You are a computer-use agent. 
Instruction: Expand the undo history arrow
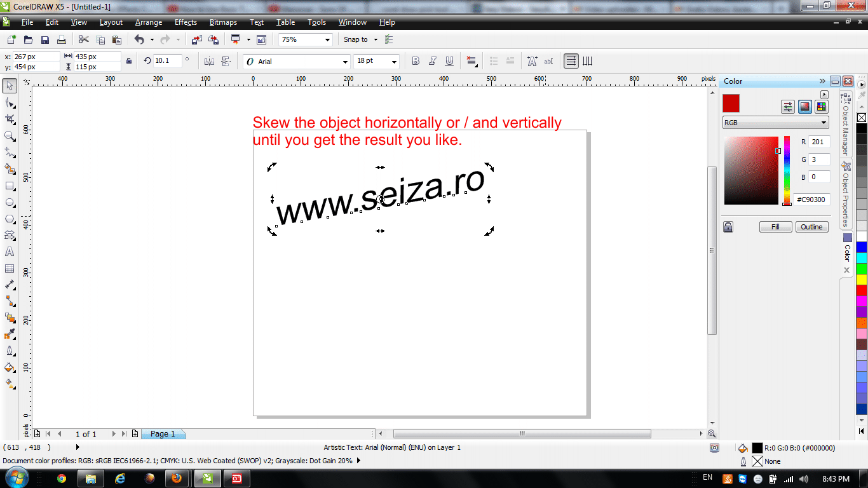coord(151,39)
